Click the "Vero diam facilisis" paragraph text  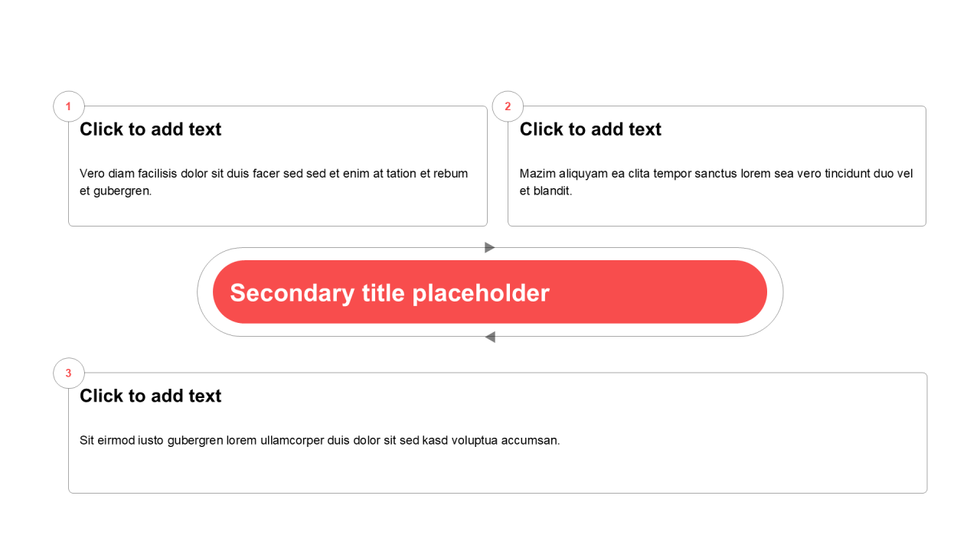point(273,174)
